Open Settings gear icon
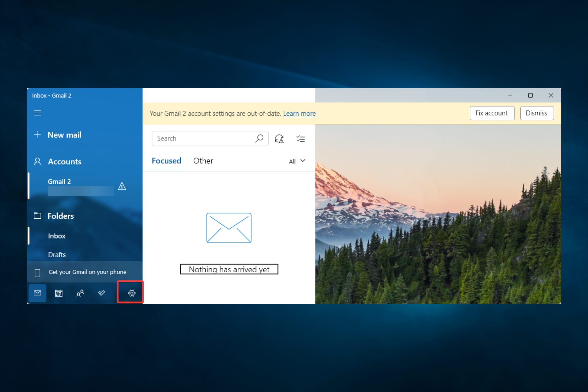 coord(132,293)
